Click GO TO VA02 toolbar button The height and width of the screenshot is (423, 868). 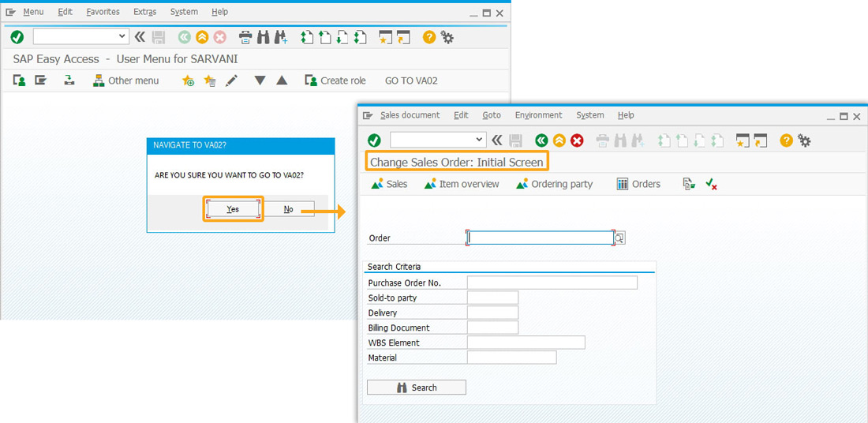pyautogui.click(x=411, y=80)
